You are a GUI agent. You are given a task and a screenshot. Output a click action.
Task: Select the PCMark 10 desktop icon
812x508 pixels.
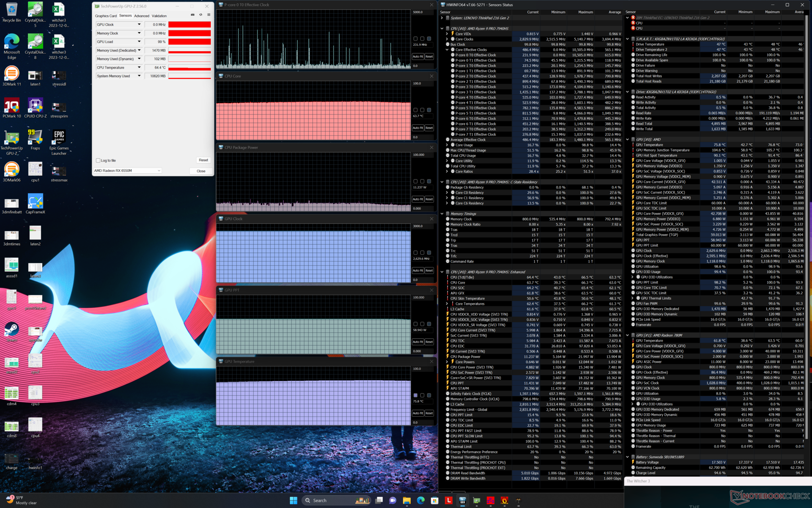[11, 108]
